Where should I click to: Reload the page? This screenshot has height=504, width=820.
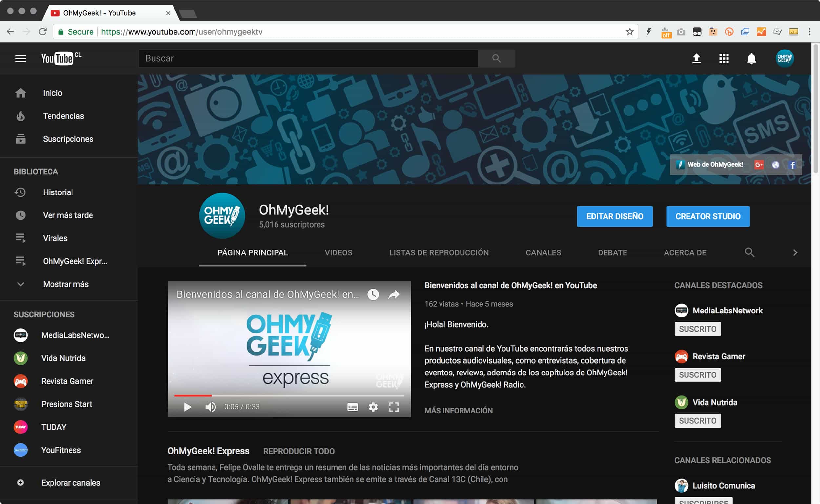[x=42, y=32]
